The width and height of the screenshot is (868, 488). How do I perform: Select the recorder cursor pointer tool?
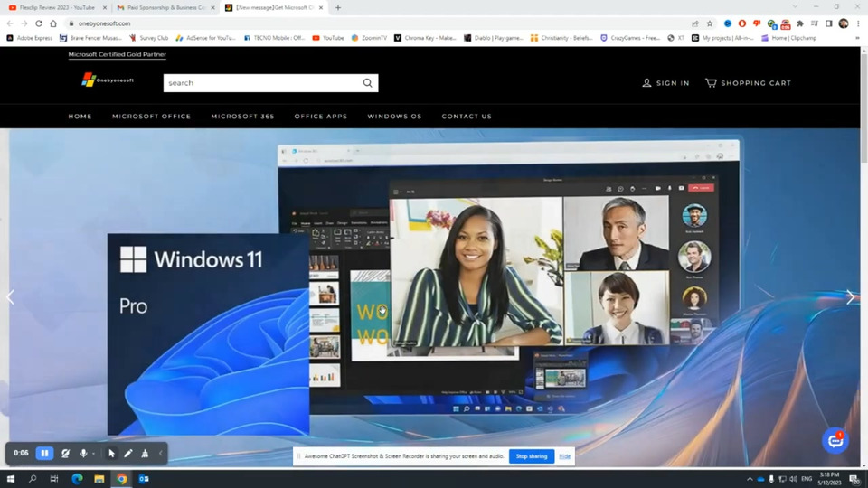[x=111, y=453]
